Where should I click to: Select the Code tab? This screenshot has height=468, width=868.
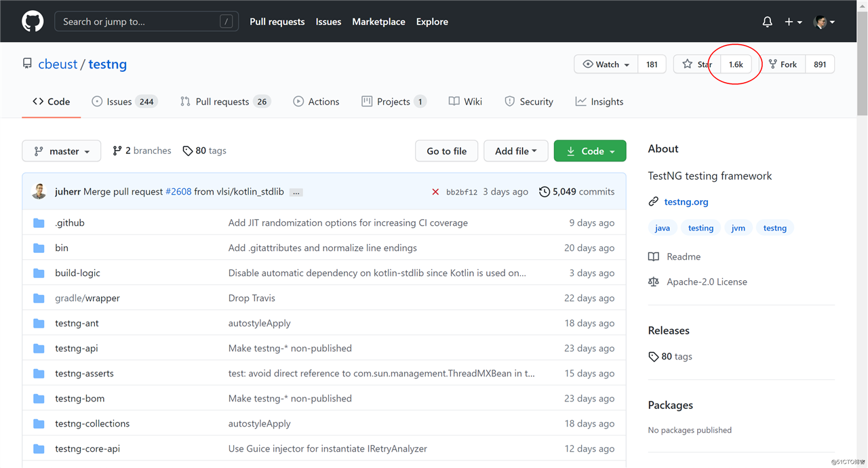51,102
